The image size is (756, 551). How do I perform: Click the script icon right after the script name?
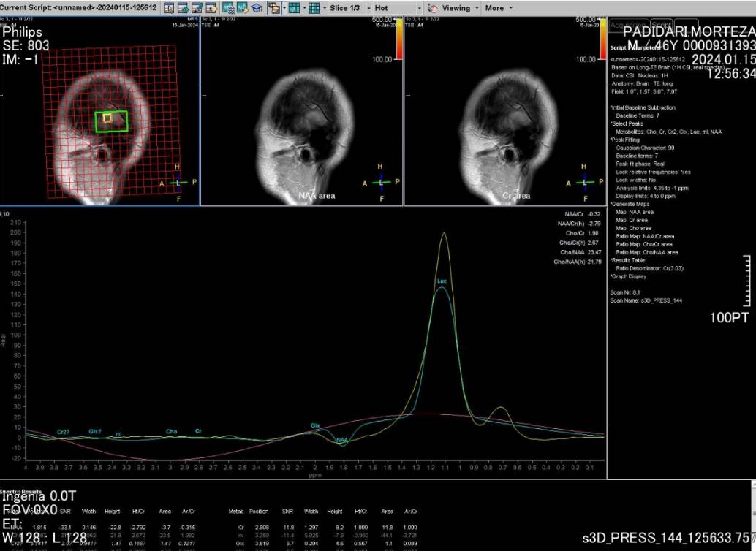click(169, 8)
